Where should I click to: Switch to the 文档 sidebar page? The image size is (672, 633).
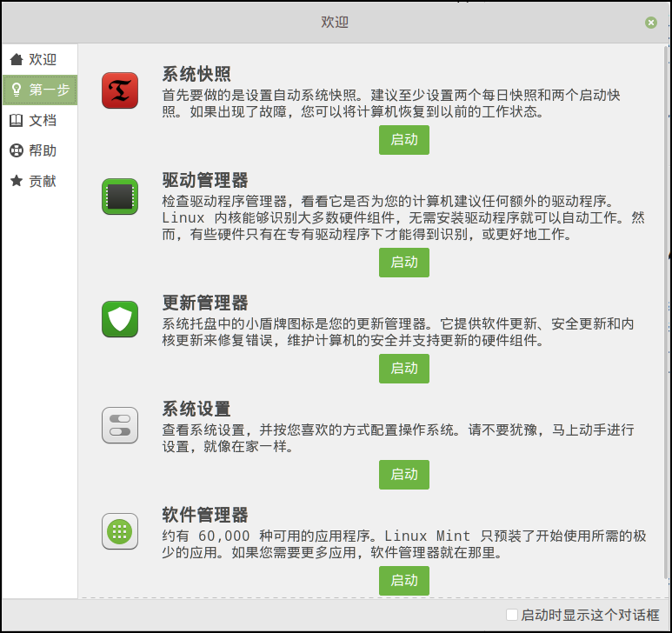click(x=40, y=121)
